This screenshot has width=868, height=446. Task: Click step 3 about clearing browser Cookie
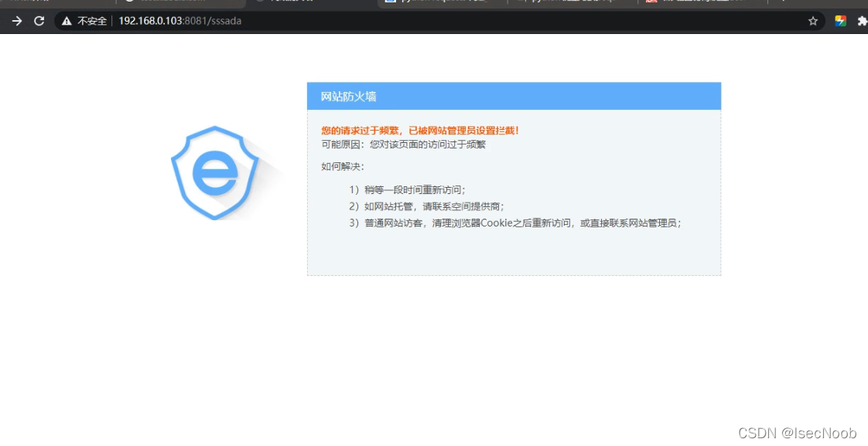(x=515, y=223)
